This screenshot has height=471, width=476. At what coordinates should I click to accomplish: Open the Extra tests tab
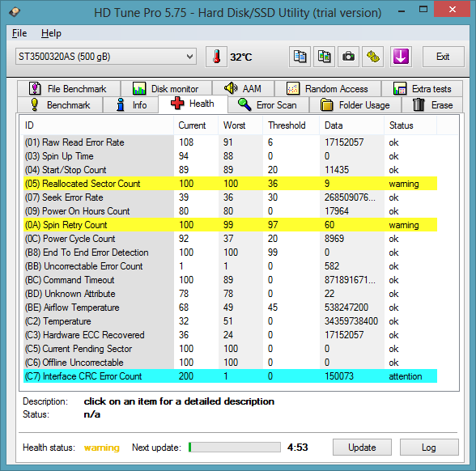(423, 89)
